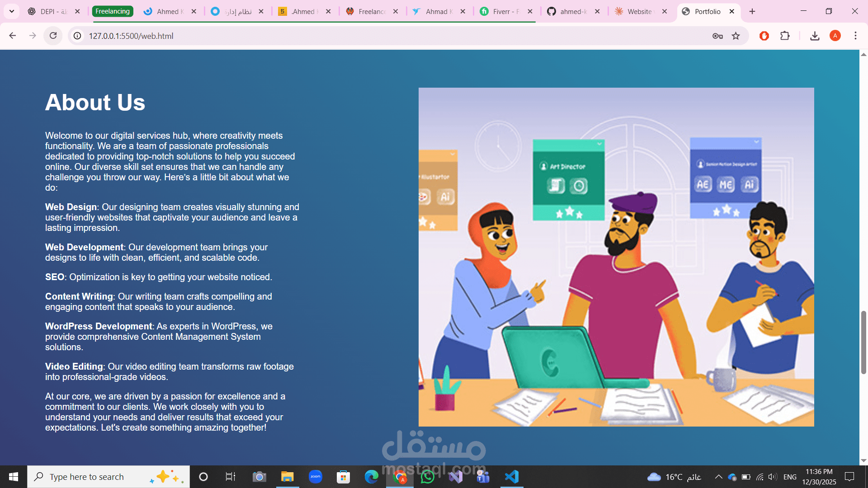Click the team illustration image
This screenshot has width=868, height=488.
click(x=616, y=257)
